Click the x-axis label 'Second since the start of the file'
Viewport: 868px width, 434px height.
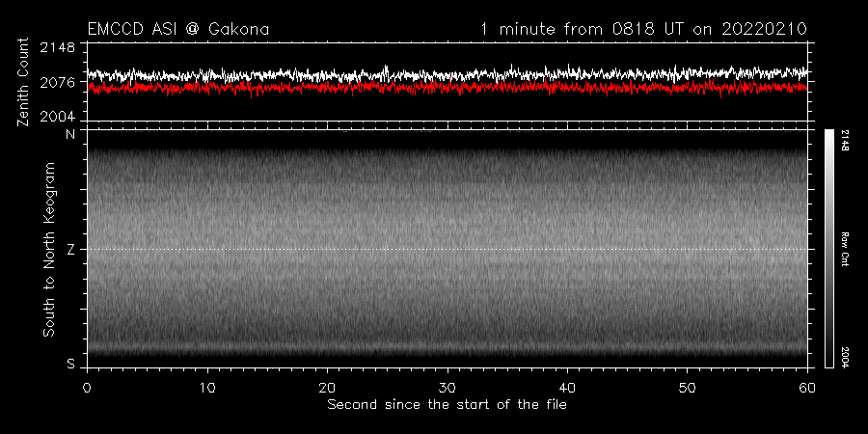447,404
